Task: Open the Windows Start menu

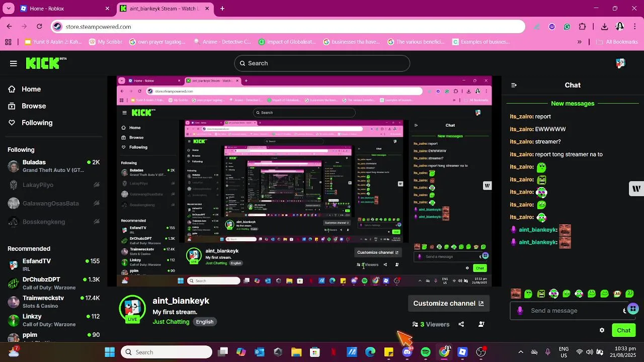Action: [110, 352]
